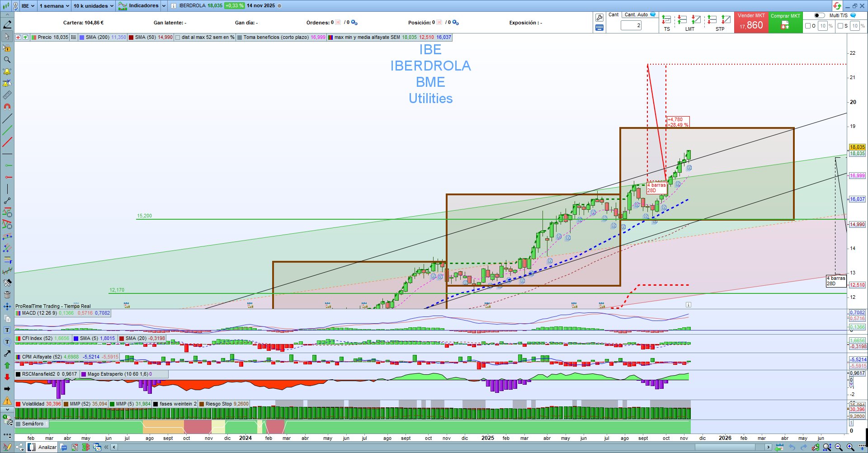Viewport: 868px width, 453px height.
Task: Toggle the cursor link anchor icon
Action: tap(15, 6)
